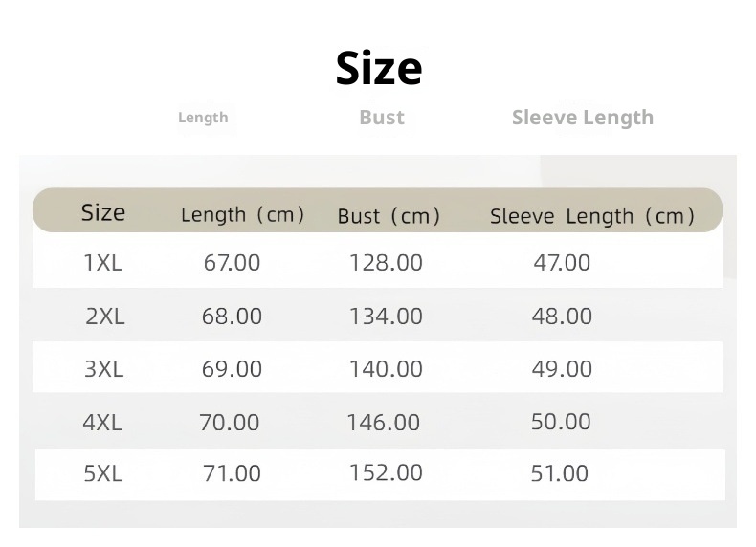Click the 71.00 length value
756x547 pixels.
(x=232, y=472)
